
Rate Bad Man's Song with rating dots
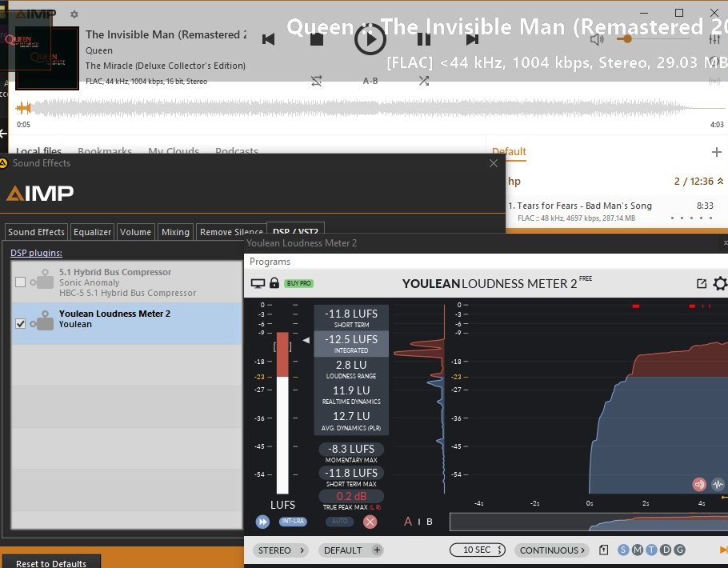(691, 218)
